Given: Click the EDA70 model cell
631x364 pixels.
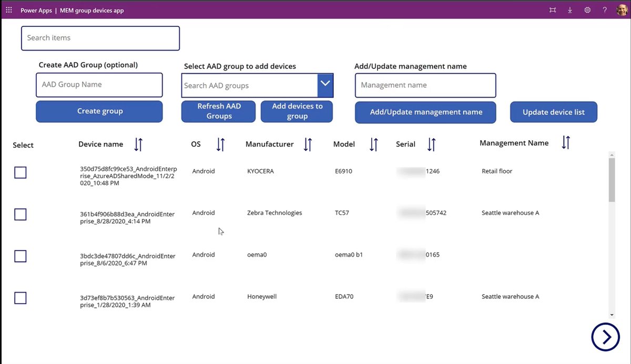Looking at the screenshot, I should pos(344,296).
